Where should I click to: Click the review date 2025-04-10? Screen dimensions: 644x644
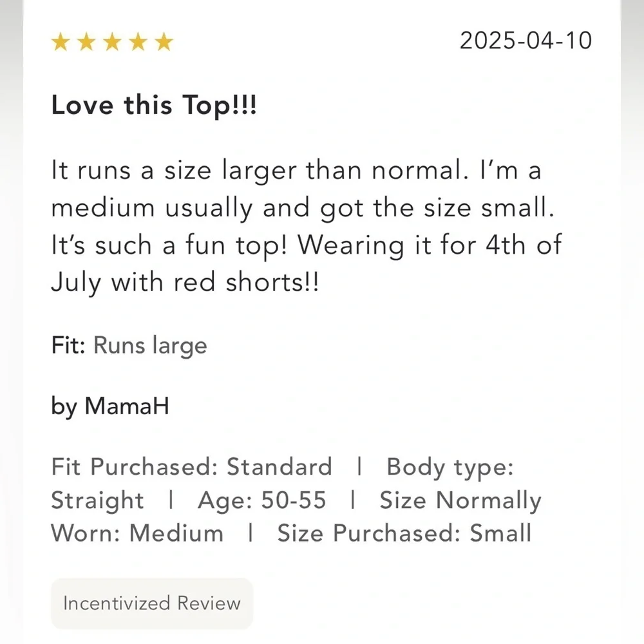(526, 41)
